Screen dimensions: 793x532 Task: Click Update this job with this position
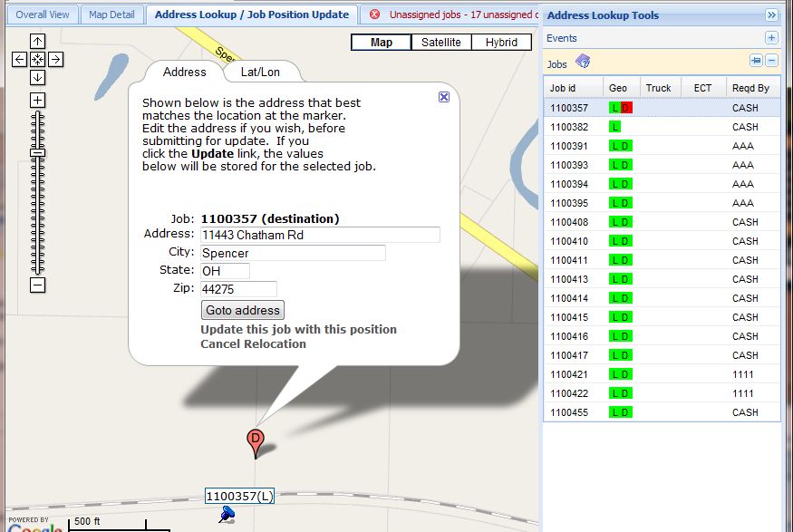click(298, 330)
